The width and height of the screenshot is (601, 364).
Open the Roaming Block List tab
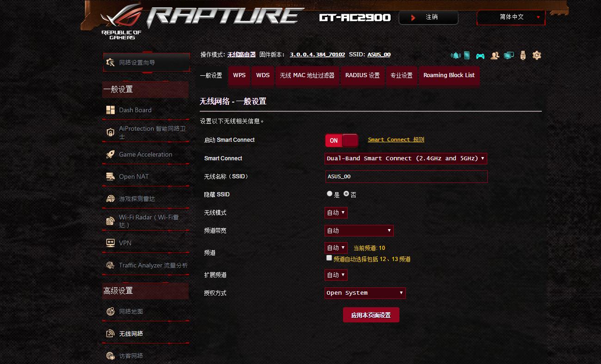[x=449, y=75]
